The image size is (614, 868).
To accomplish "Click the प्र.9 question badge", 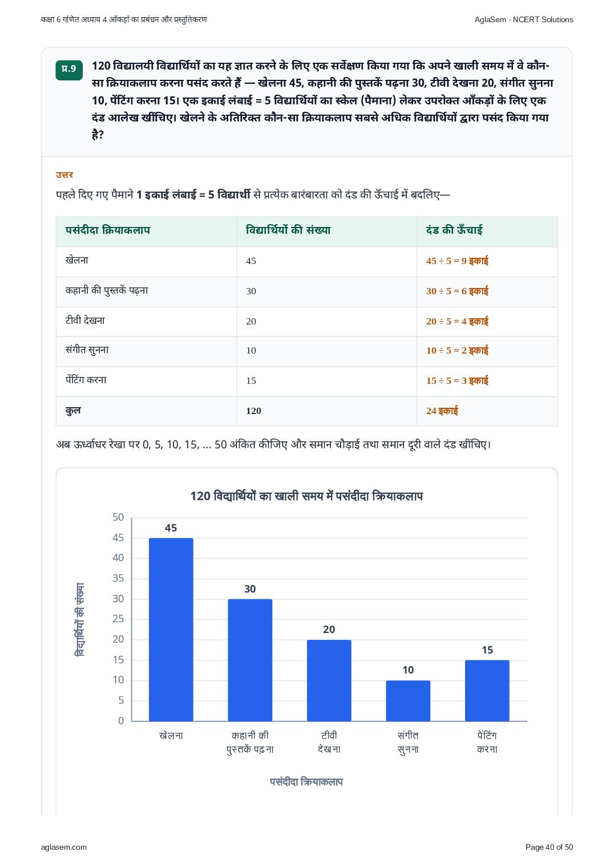I will (x=69, y=70).
